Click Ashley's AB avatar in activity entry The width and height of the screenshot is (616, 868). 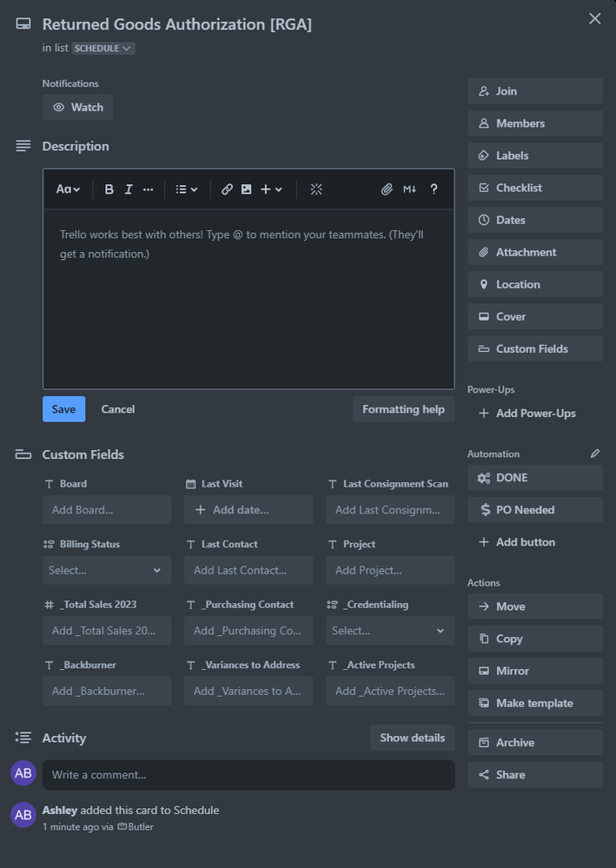[x=23, y=815]
